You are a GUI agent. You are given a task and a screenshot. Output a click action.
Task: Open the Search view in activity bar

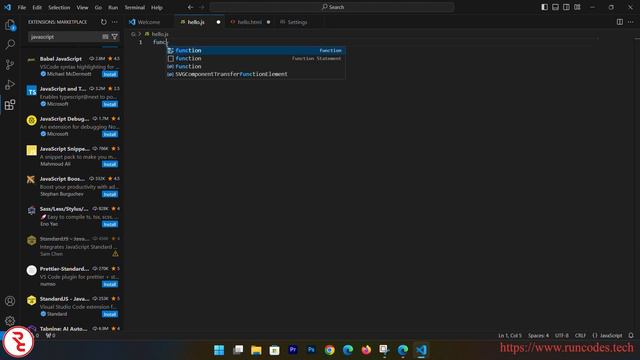pos(10,44)
